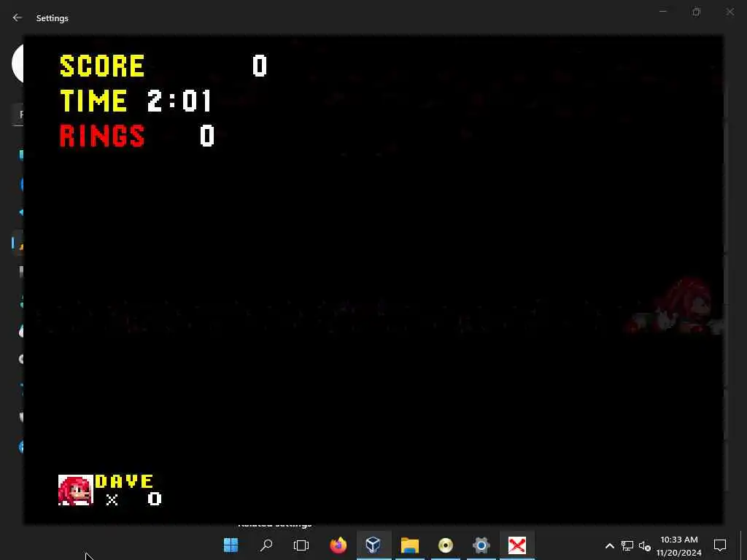Open File Explorer from the taskbar
Screen dimensions: 747x560
(410, 545)
